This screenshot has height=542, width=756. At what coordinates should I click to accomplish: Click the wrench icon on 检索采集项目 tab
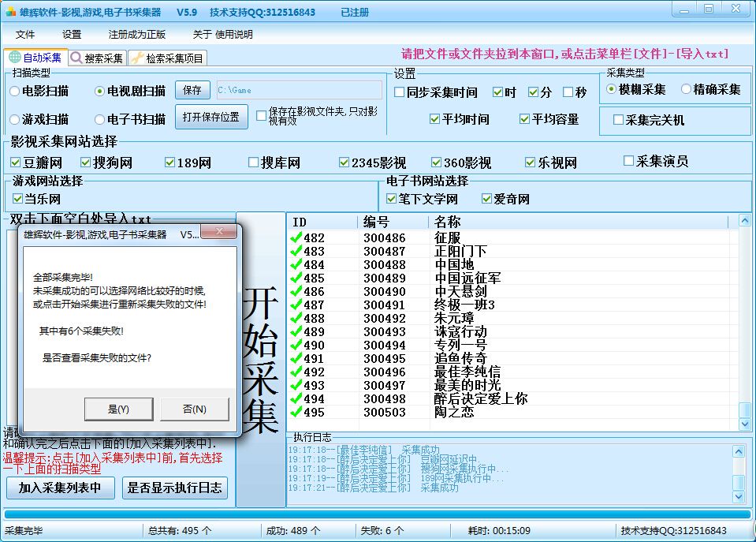137,58
